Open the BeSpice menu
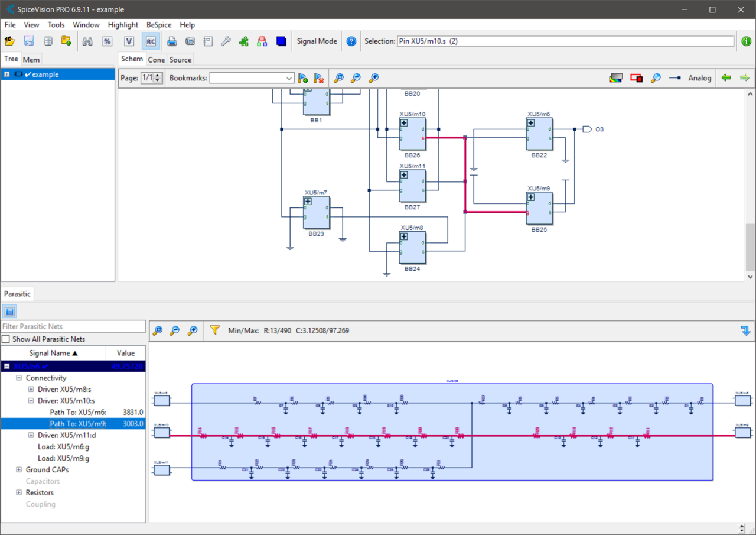Viewport: 756px width, 535px height. [x=159, y=25]
